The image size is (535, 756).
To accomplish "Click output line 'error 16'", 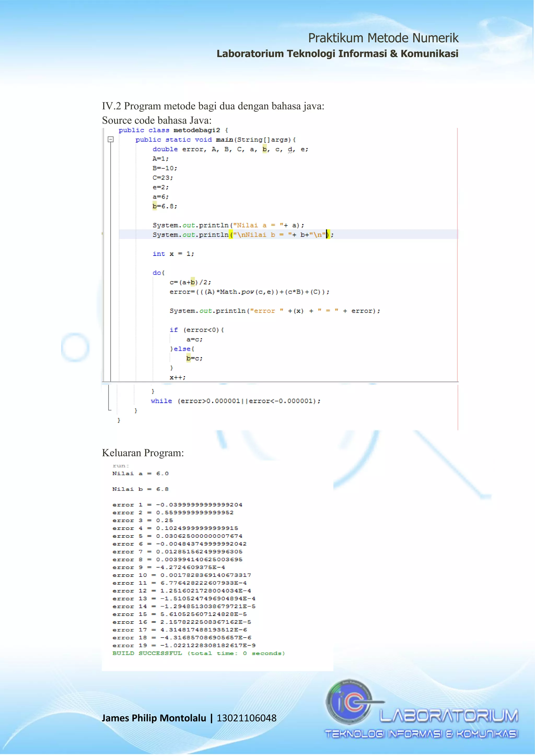I will 182,622.
